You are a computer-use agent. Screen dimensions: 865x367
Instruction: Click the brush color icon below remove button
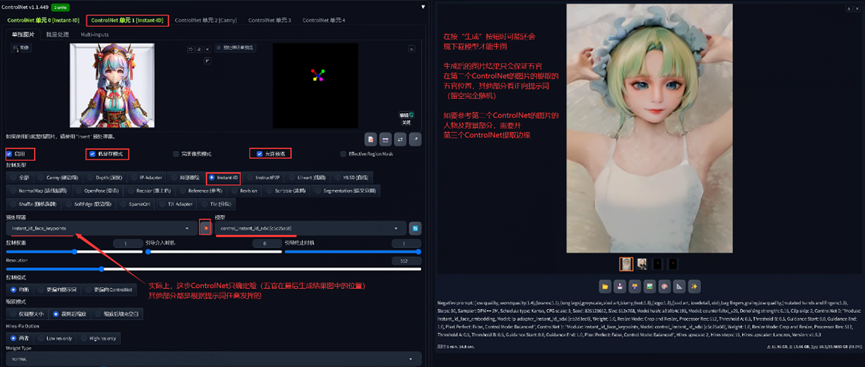207,60
